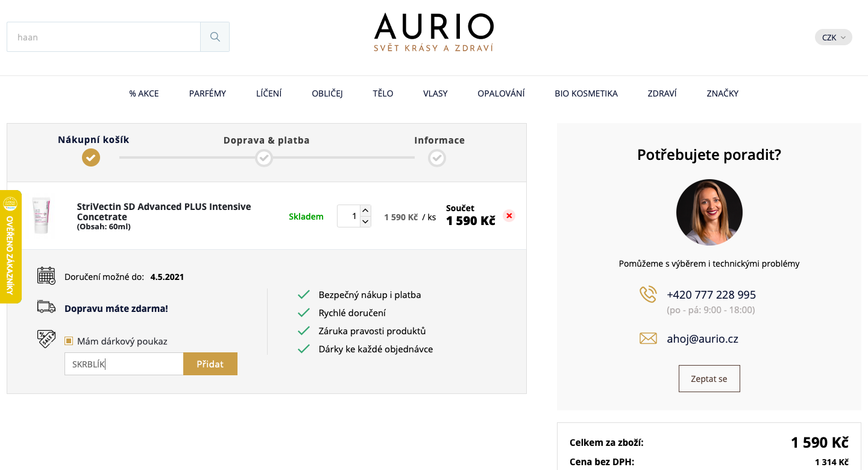Click the free shipping truck icon
The width and height of the screenshot is (868, 470).
[46, 306]
